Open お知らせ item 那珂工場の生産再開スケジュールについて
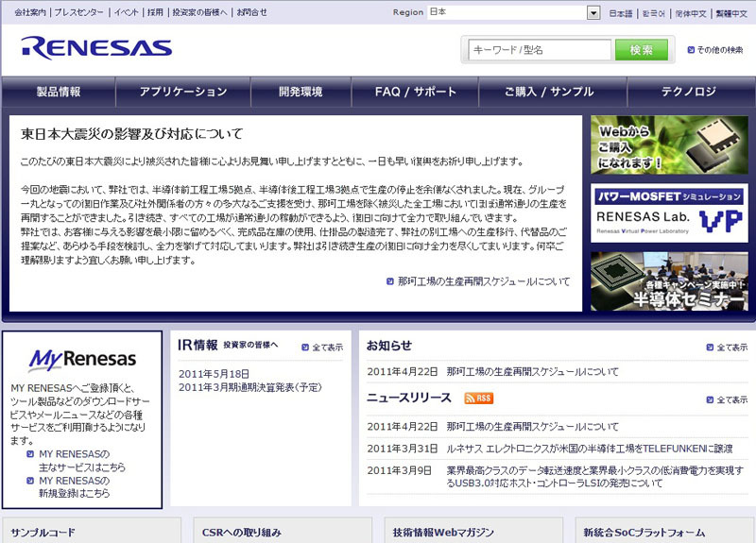 pos(532,371)
